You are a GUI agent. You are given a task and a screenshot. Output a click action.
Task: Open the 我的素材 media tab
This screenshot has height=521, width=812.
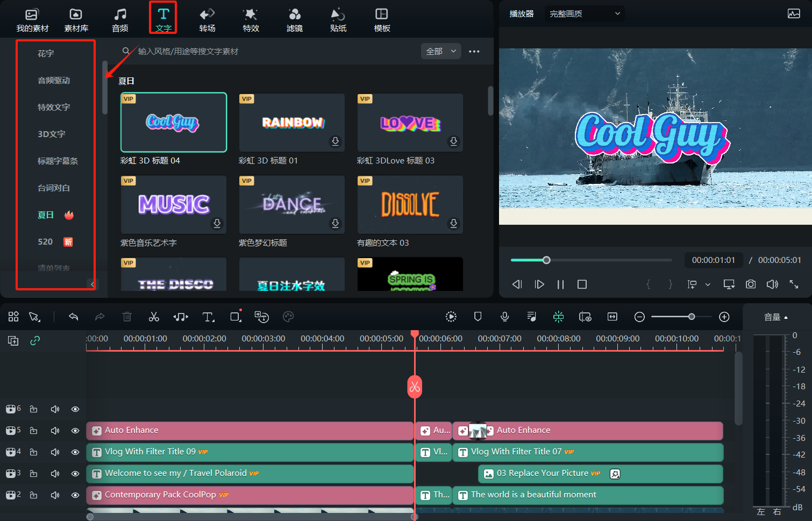[32, 20]
